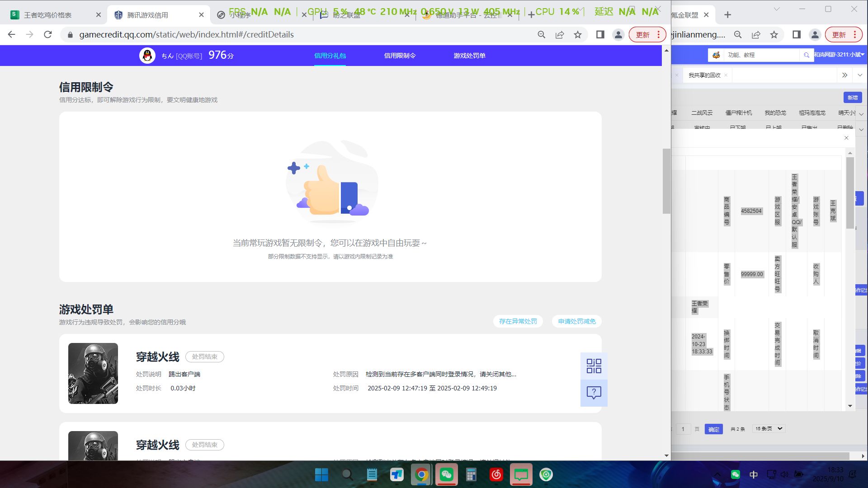
Task: Open the 和尚网游-3211 account dropdown
Action: point(839,55)
